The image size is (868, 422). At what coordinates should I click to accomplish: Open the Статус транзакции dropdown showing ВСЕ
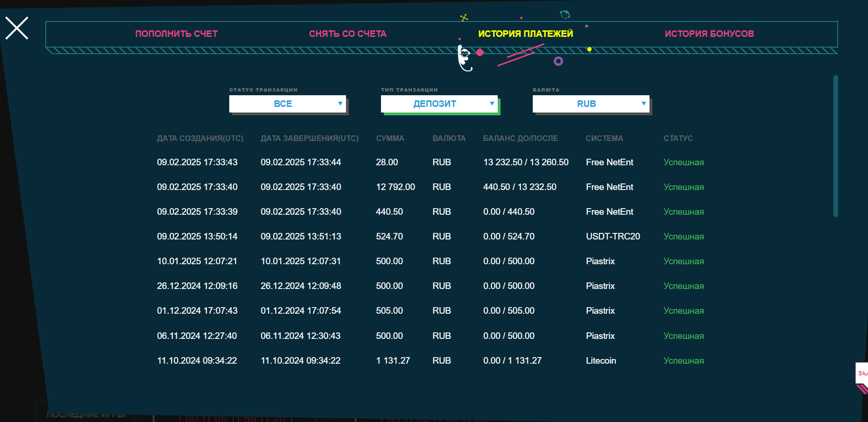pos(288,104)
